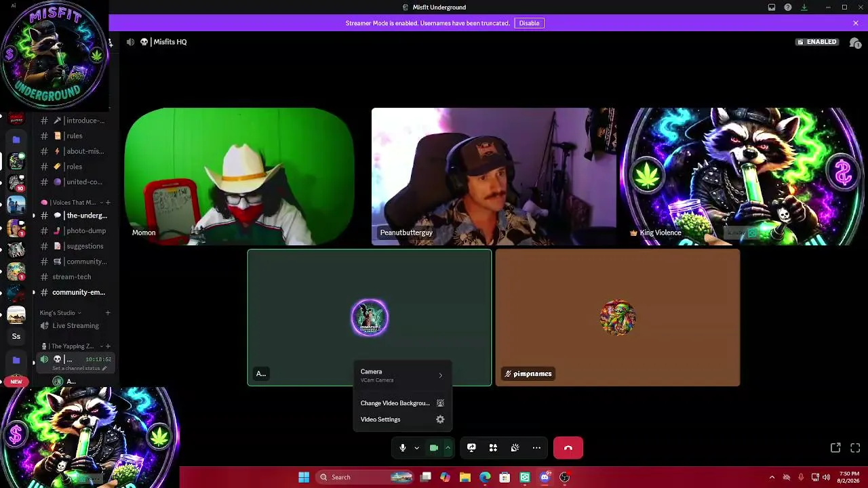Enter full screen call view
The image size is (868, 488).
click(855, 448)
